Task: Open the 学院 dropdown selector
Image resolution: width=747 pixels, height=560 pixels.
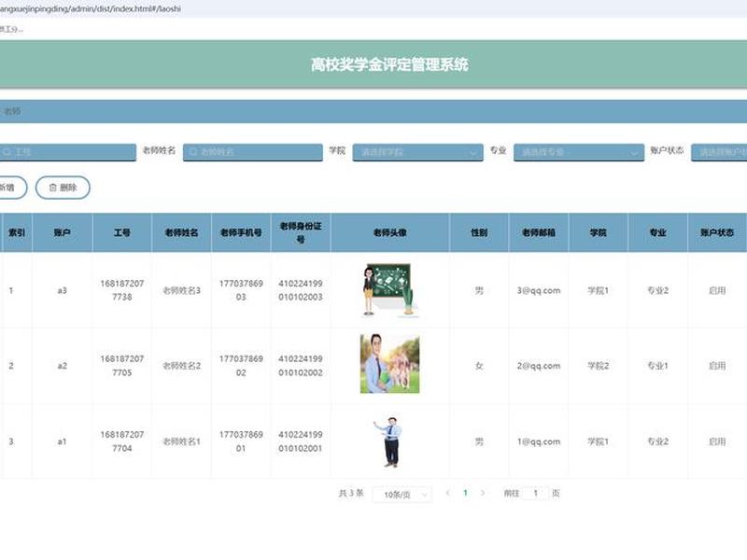Action: tap(417, 152)
